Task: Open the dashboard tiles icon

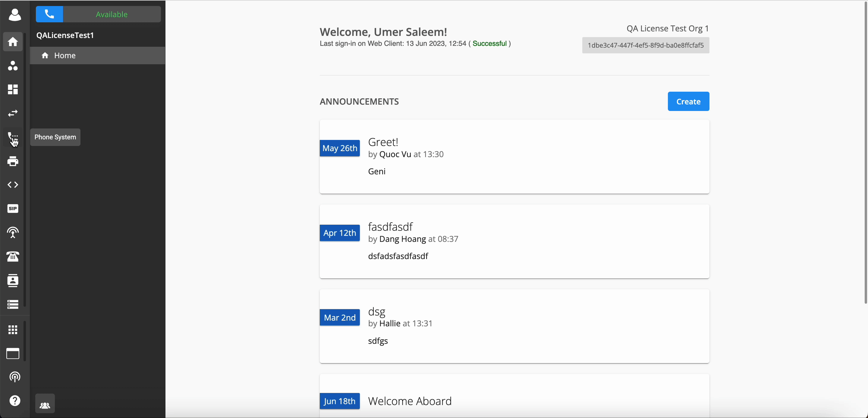Action: (x=13, y=89)
